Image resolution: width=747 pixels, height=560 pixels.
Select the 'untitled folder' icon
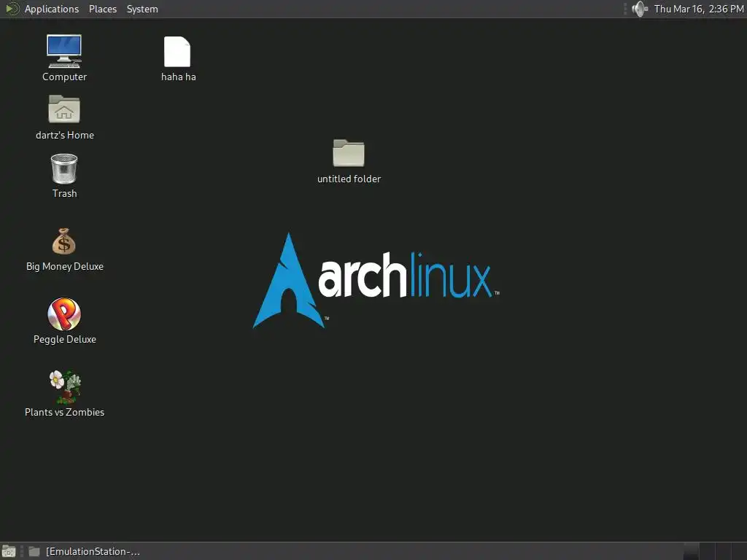click(348, 153)
